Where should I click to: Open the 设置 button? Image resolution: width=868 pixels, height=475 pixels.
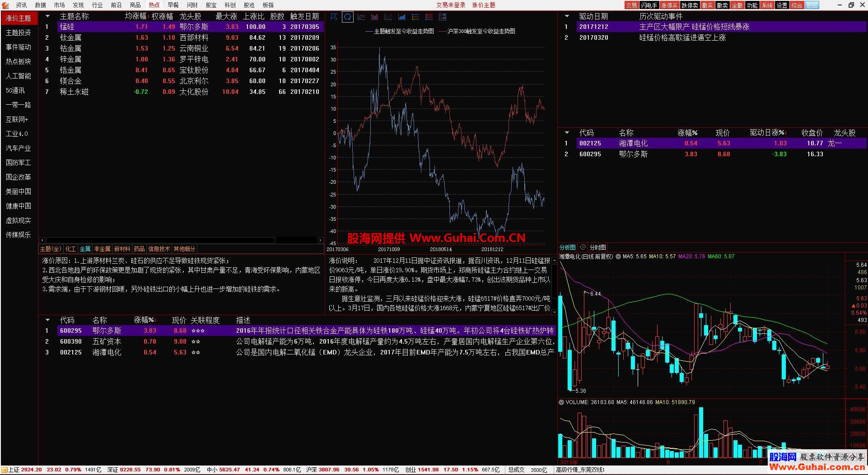pyautogui.click(x=782, y=5)
